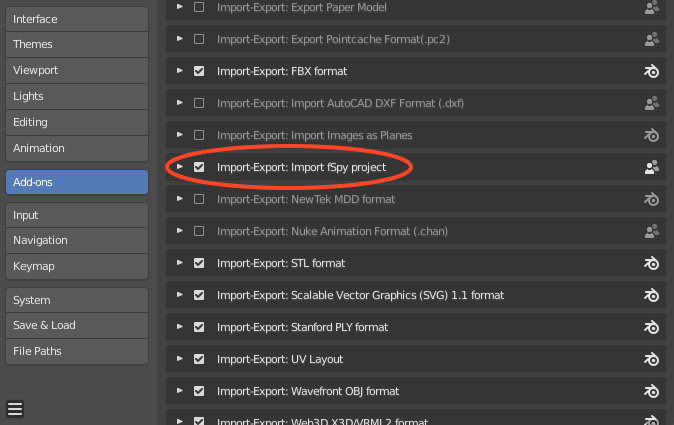This screenshot has height=425, width=674.
Task: Go to Animation preferences section
Action: tap(77, 148)
